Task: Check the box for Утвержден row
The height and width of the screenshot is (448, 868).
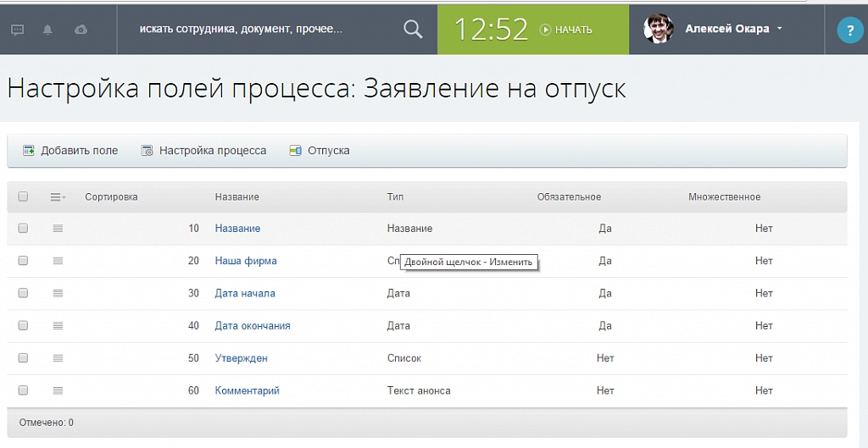Action: (23, 358)
